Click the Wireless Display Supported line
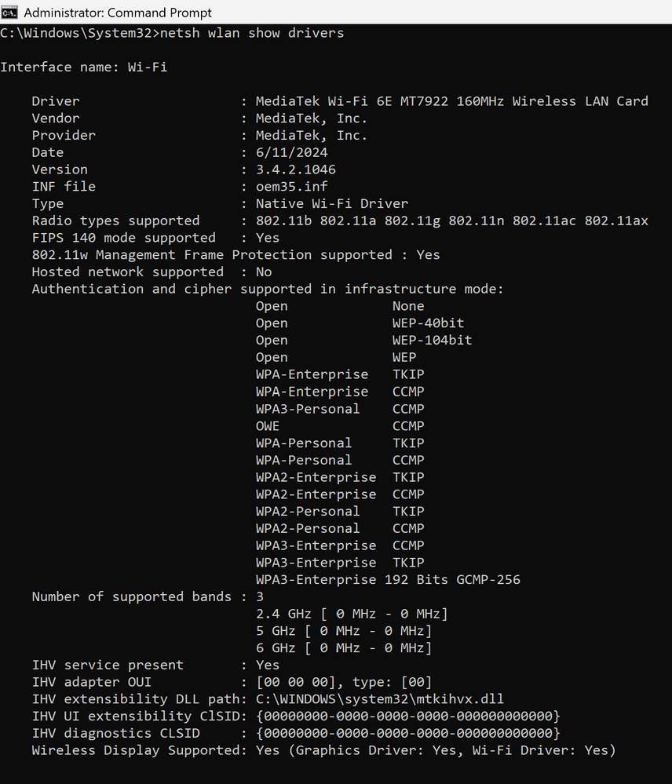 [324, 750]
